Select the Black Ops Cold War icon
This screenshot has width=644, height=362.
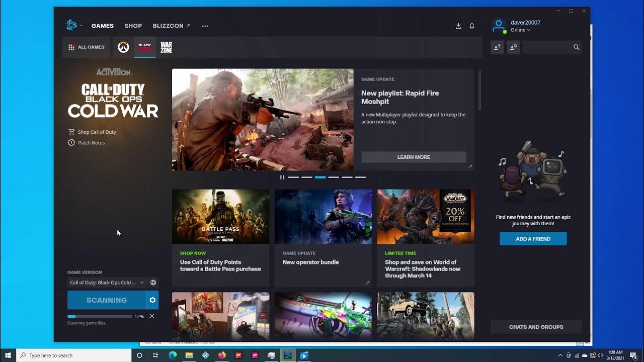145,47
